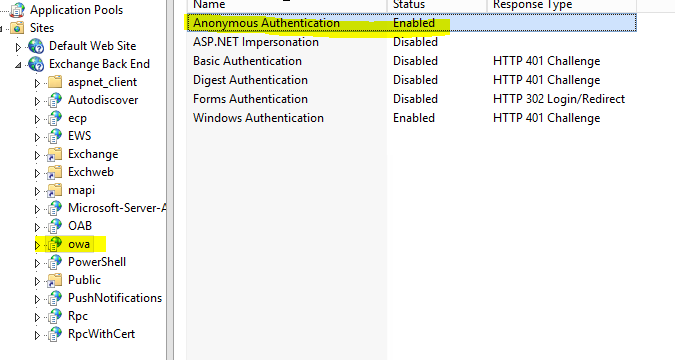Expand the EWS tree node
This screenshot has width=675, height=360.
point(37,137)
